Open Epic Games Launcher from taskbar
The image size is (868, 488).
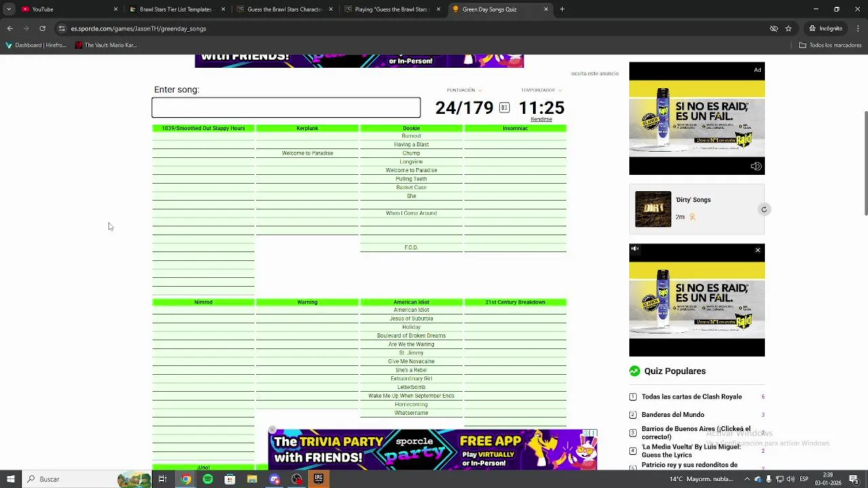pyautogui.click(x=319, y=479)
